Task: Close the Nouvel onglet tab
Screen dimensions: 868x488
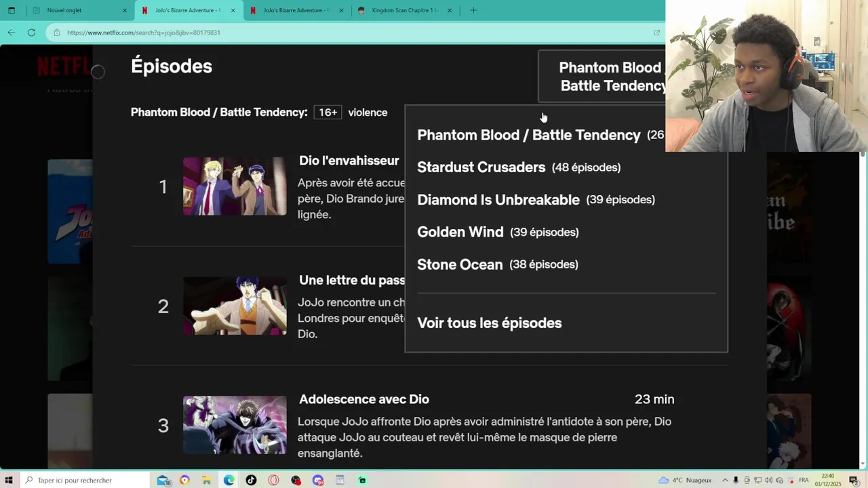Action: [x=125, y=10]
